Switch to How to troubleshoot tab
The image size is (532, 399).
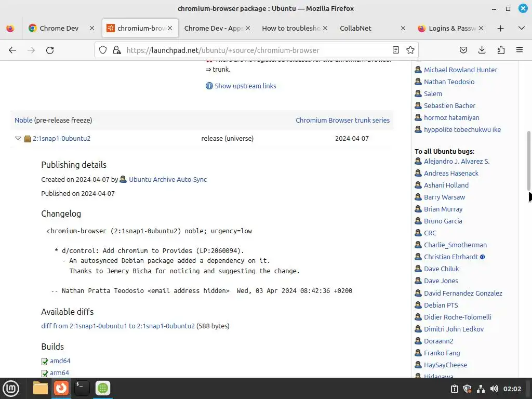(x=291, y=28)
